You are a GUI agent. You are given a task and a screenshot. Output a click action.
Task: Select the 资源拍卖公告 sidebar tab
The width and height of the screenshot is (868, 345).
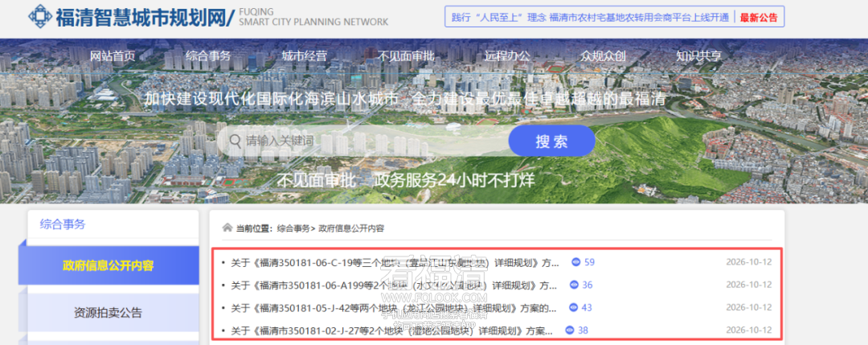click(x=108, y=312)
